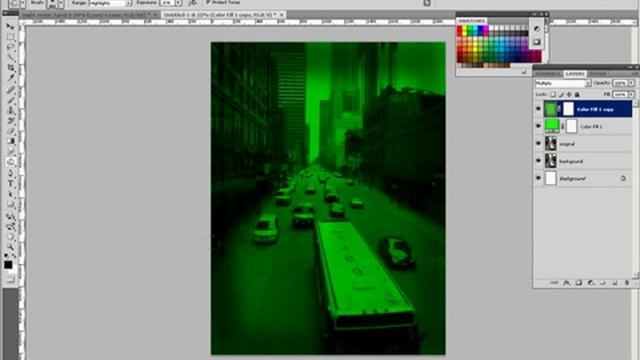Viewport: 640px width, 360px height.
Task: Close the Untitled-1 document tab
Action: tap(282, 15)
